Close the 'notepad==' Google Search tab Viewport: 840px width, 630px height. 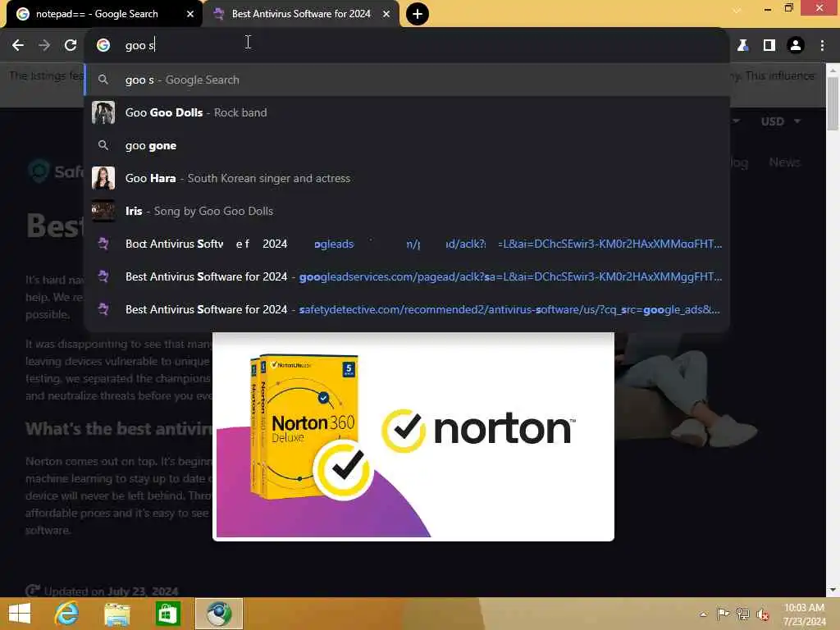pos(190,14)
